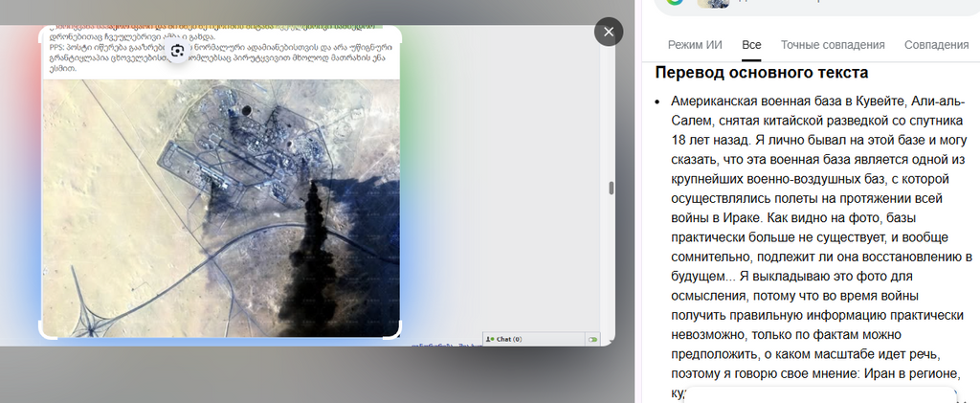Click the image thumbnail in the search box
Viewport: 980px width, 403px height.
point(713,3)
